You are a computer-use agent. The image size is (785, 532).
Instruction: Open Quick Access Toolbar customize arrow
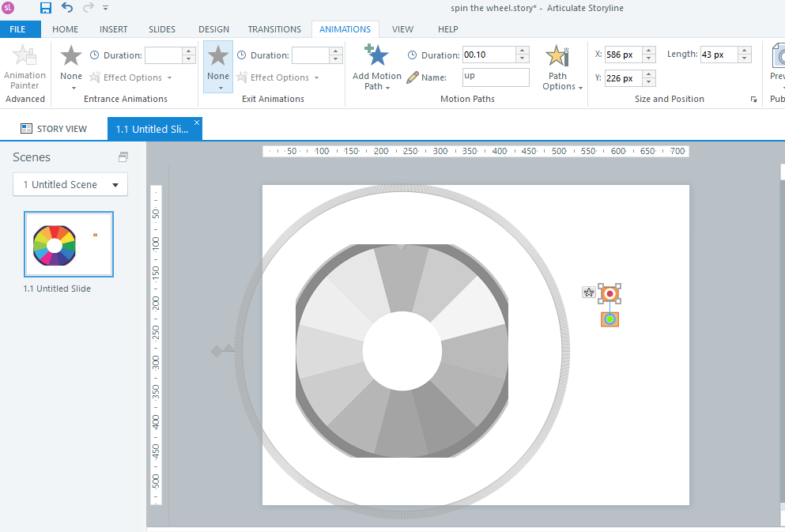coord(105,8)
